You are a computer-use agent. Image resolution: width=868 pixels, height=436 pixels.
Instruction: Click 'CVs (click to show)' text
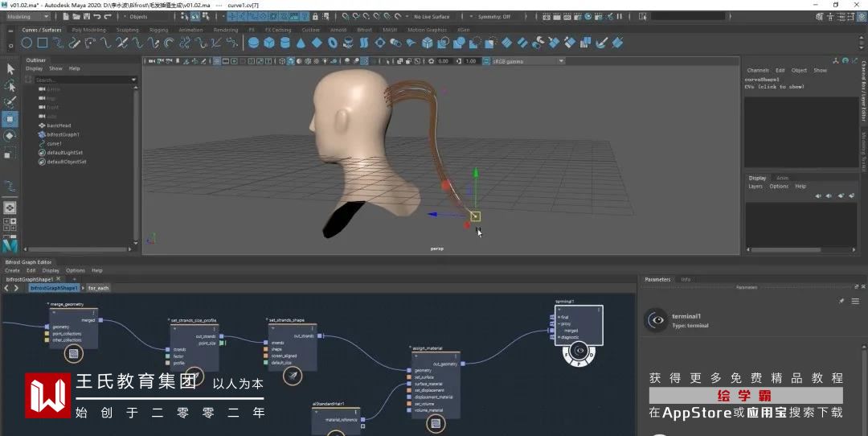[774, 87]
